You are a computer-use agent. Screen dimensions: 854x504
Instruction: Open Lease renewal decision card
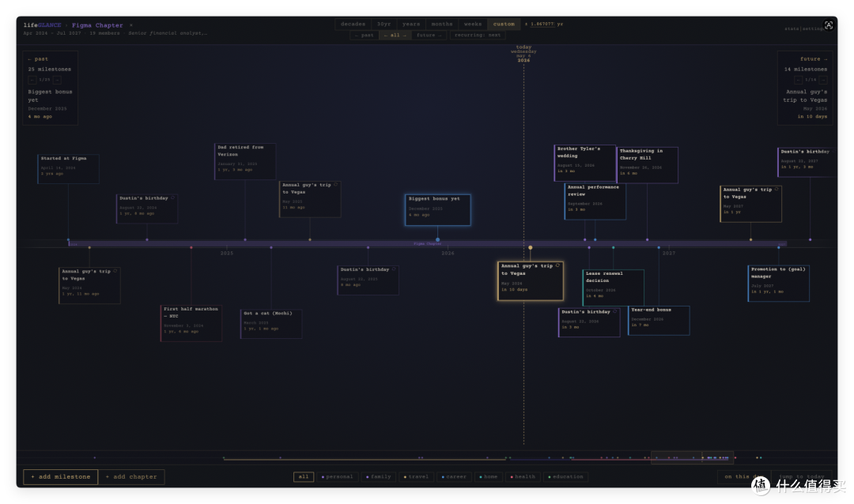614,288
